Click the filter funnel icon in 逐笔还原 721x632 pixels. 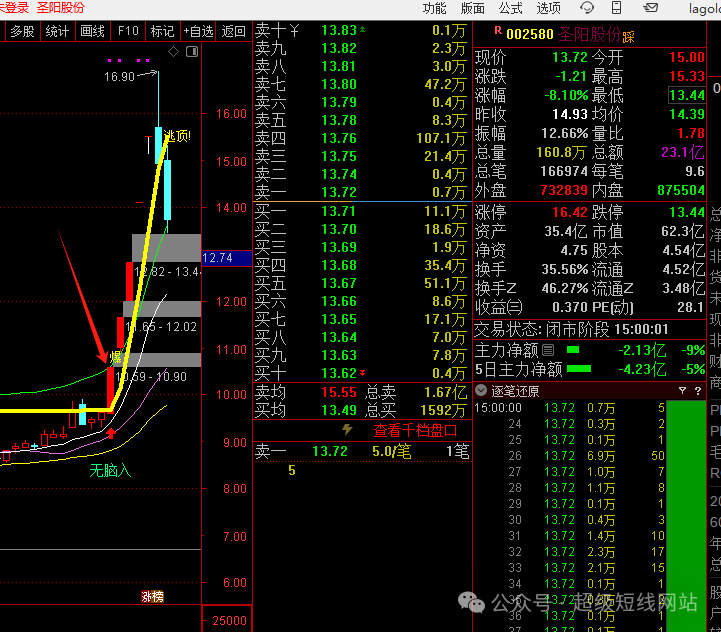click(x=682, y=391)
